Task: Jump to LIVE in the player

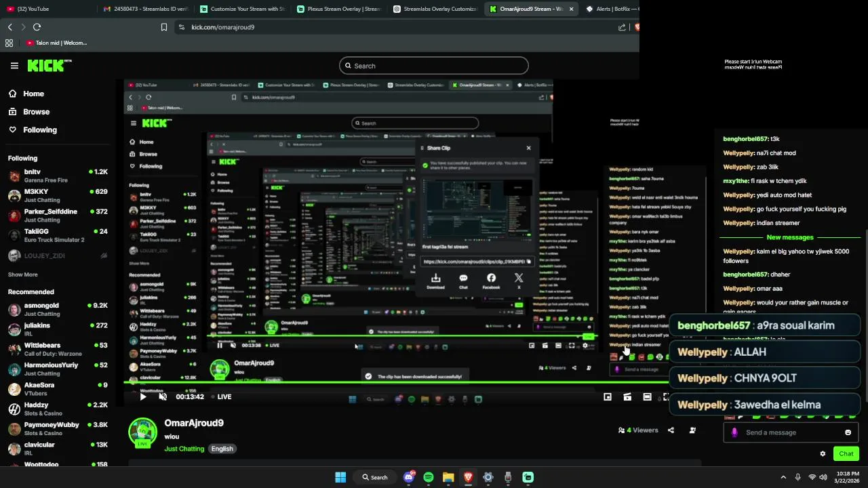Action: [221, 396]
